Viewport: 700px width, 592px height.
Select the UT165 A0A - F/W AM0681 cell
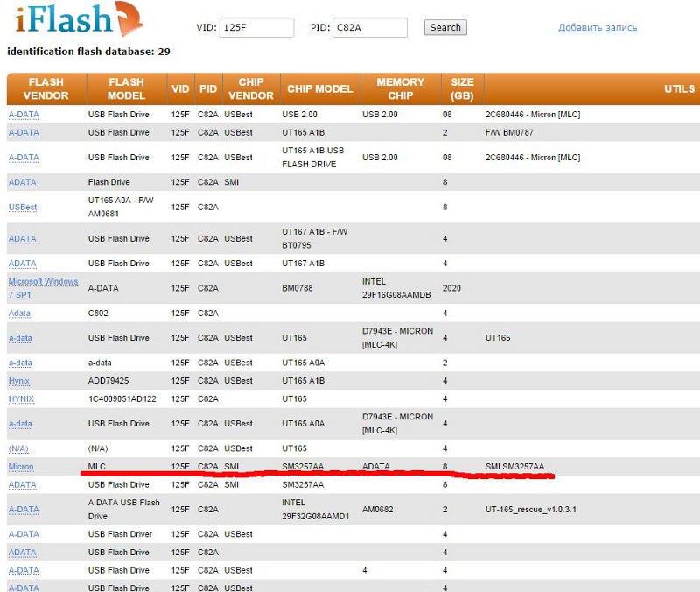coord(121,207)
